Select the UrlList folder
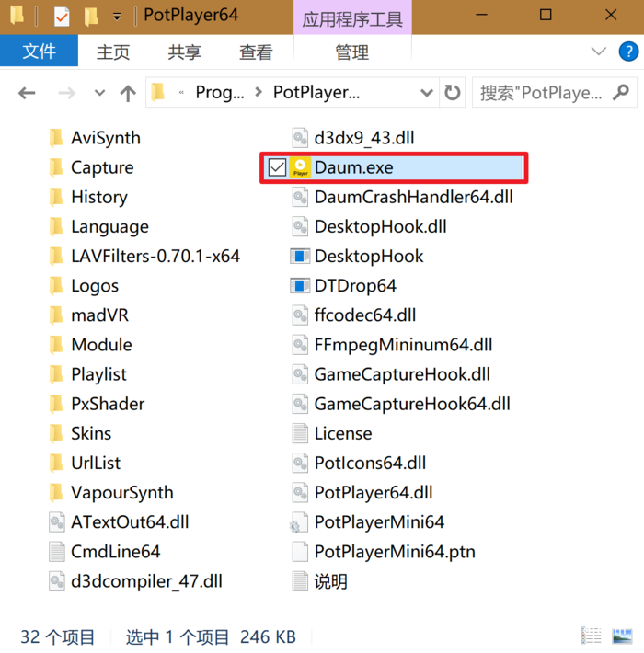The width and height of the screenshot is (644, 653). tap(85, 464)
